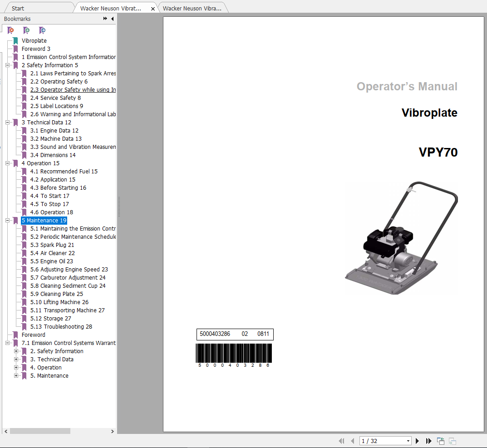
Task: Select 4.1 Recommended Fuel 15
Action: click(x=64, y=172)
